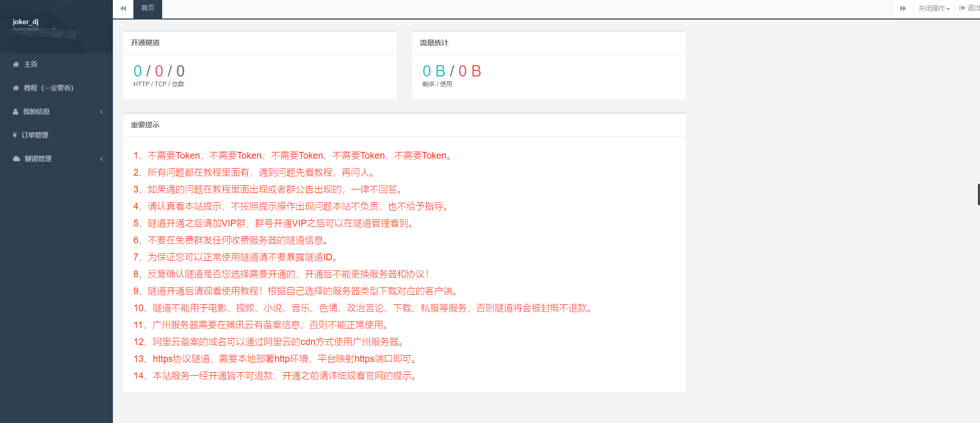Click the HTTP / TCP / 总数 label
This screenshot has width=980, height=423.
click(x=159, y=84)
